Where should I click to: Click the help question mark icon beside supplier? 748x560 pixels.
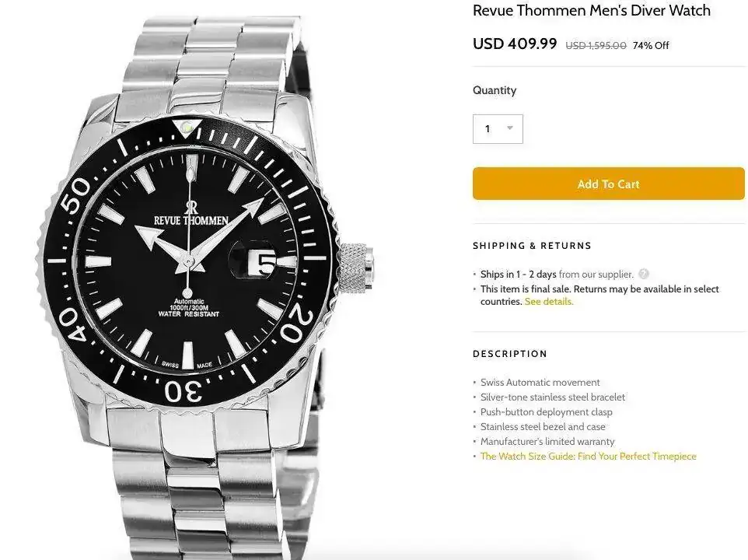pos(644,274)
